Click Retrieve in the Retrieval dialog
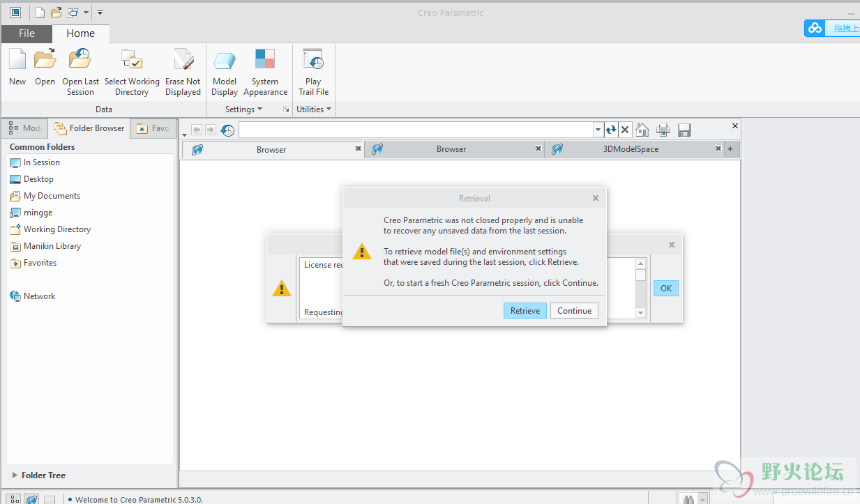The height and width of the screenshot is (504, 860). (x=525, y=311)
